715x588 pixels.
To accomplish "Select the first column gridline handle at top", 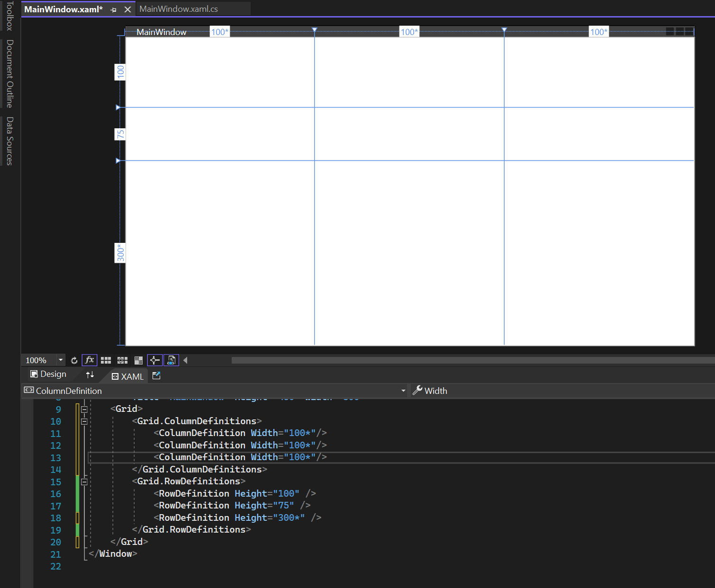I will pyautogui.click(x=314, y=30).
